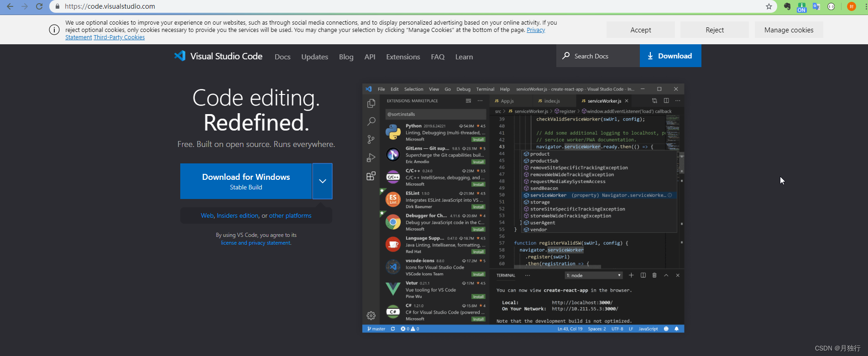Click the feedback smiley in the VS Code status bar

(666, 329)
